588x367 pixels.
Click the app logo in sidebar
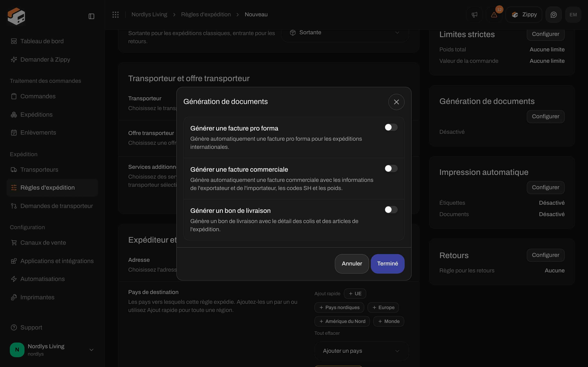tap(16, 16)
